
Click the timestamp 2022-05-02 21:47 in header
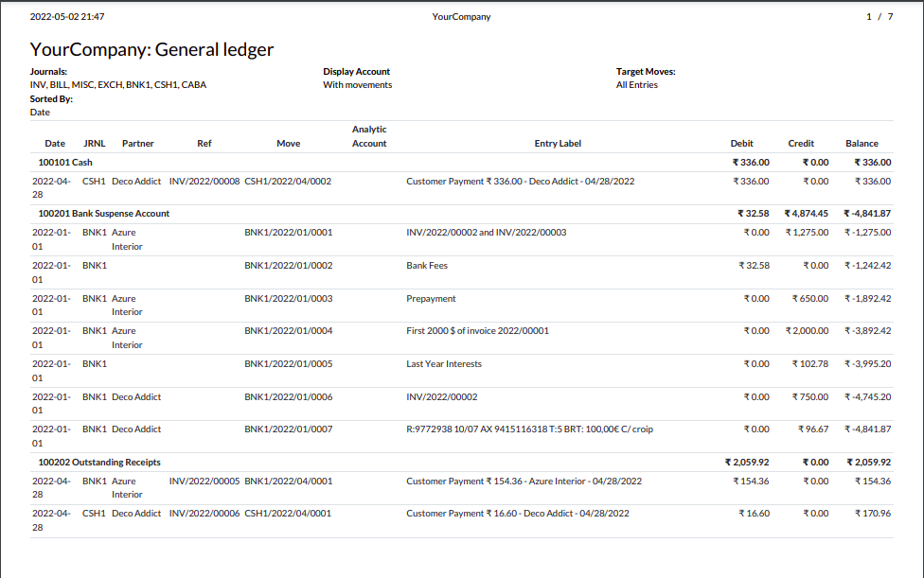(x=67, y=17)
